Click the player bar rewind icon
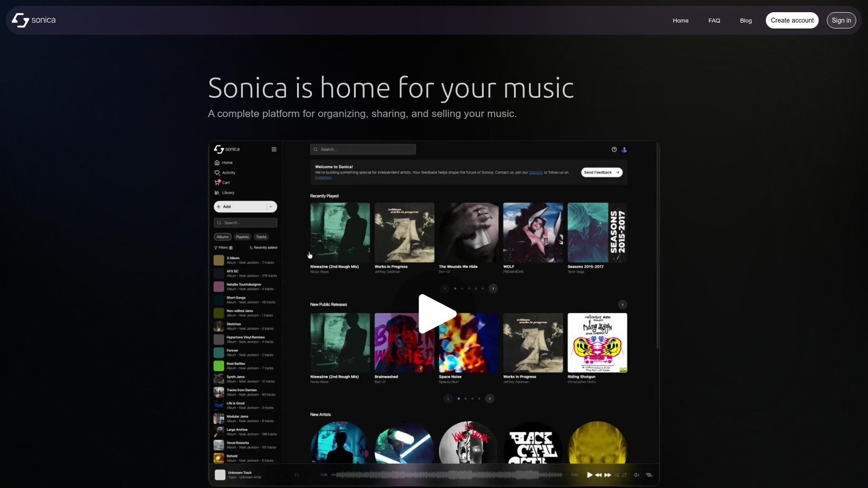Screen dimensions: 868x488 (599, 475)
